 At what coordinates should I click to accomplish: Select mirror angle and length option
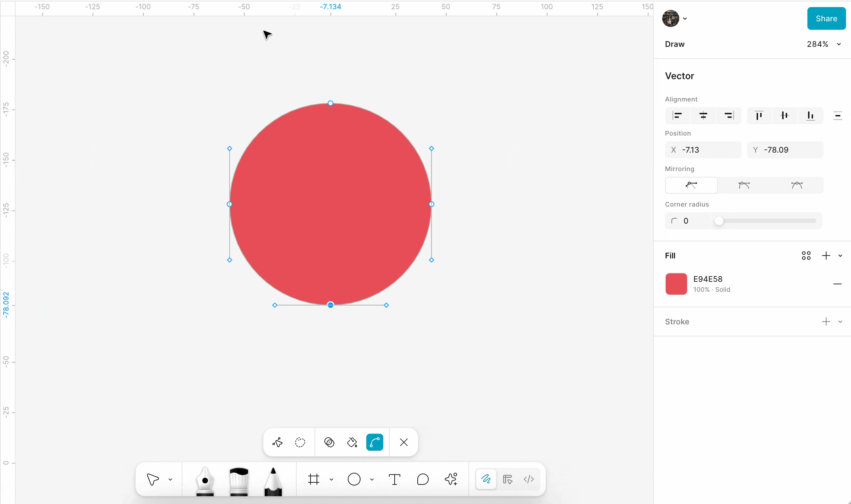pos(797,185)
